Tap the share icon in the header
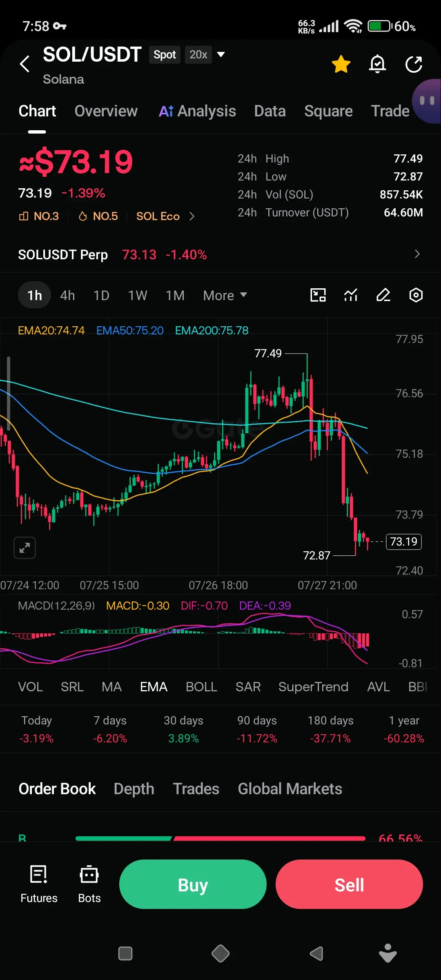The image size is (441, 980). tap(414, 64)
